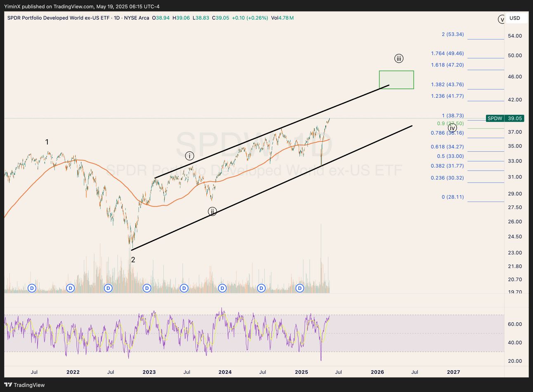
Task: Click the open value O38.94
Action: point(161,18)
